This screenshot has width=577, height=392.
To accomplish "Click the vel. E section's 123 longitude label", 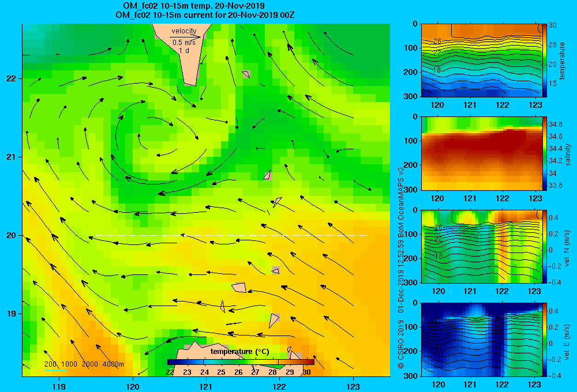I will [x=534, y=385].
